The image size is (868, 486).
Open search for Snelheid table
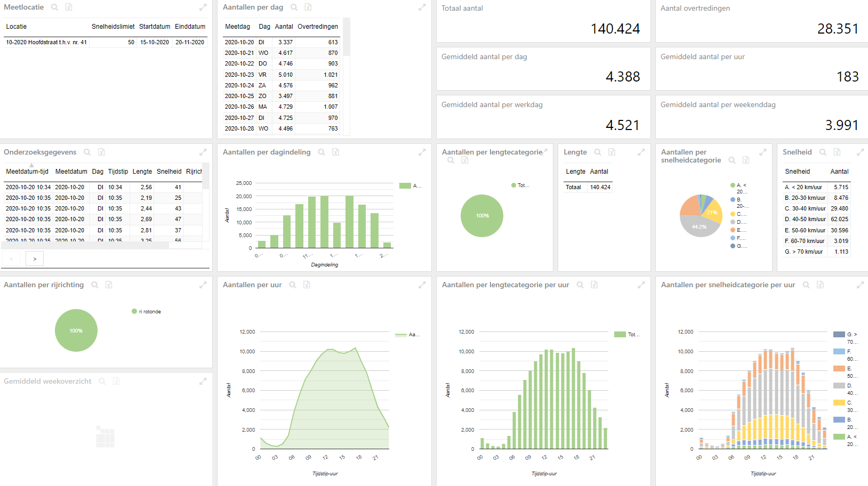[x=823, y=152]
